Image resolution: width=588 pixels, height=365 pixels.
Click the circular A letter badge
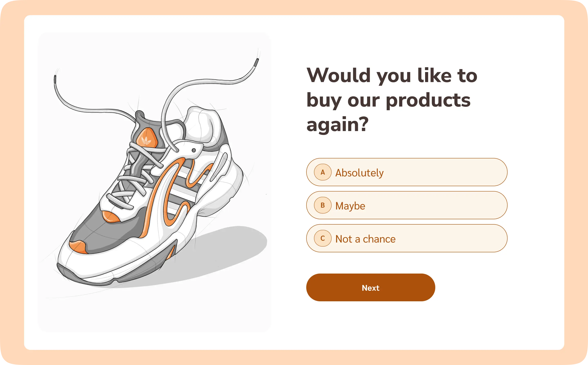(323, 172)
